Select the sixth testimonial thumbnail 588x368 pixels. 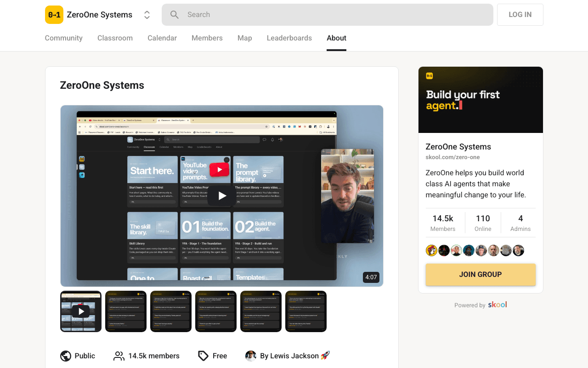[x=306, y=311]
